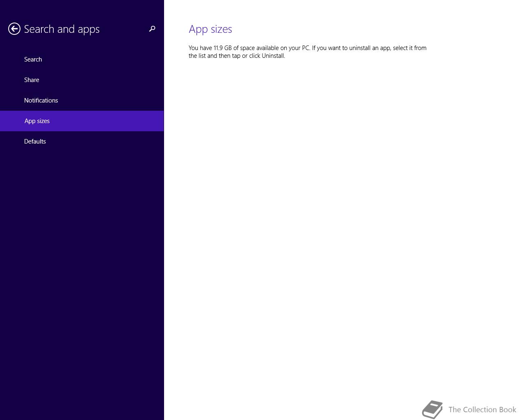
Task: Open the Share settings category
Action: pyautogui.click(x=82, y=80)
